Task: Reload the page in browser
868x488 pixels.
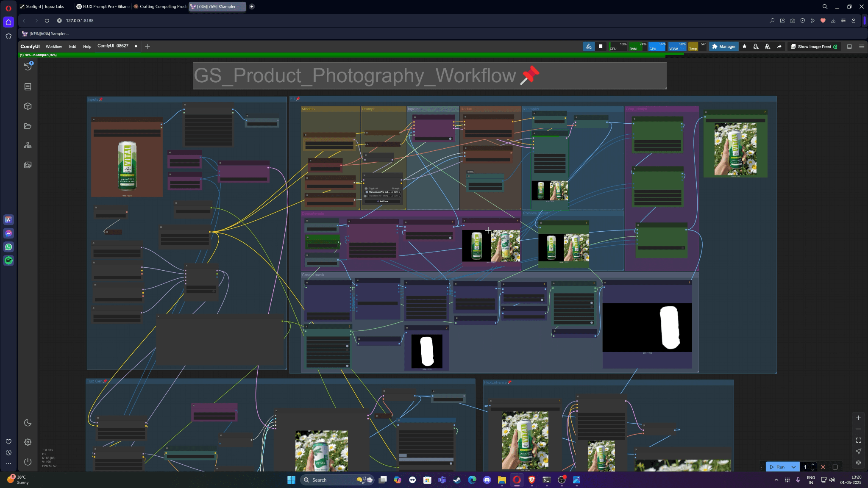Action: (47, 20)
